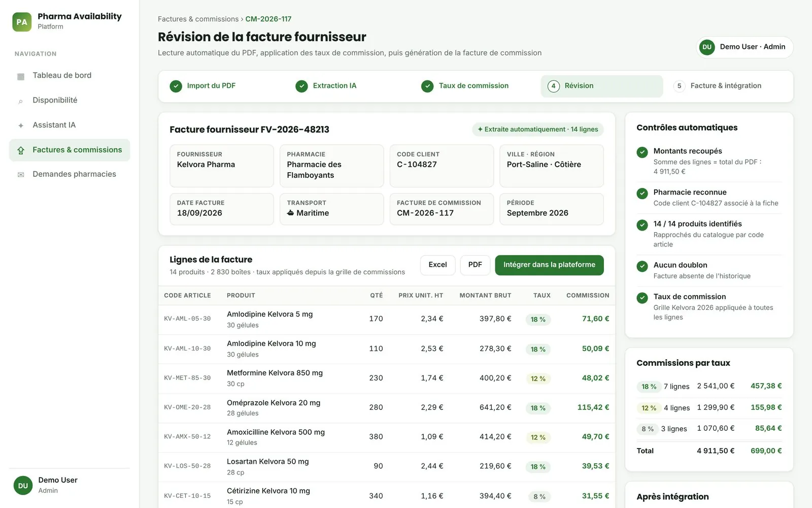The width and height of the screenshot is (812, 508).
Task: Select the Révision step tab
Action: [x=602, y=86]
